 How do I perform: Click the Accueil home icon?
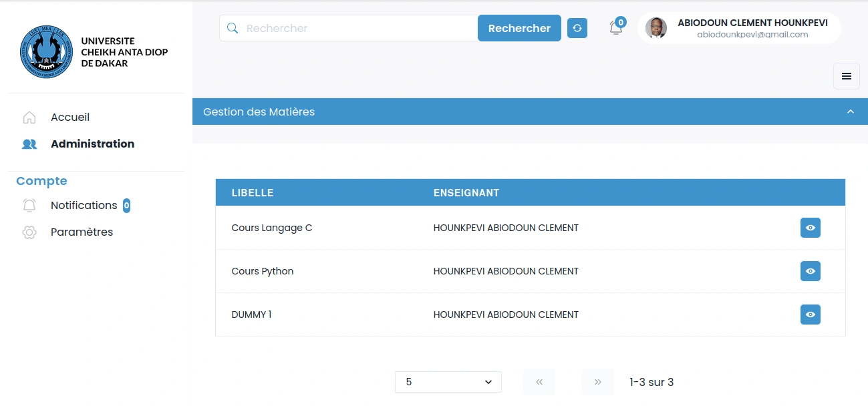29,118
